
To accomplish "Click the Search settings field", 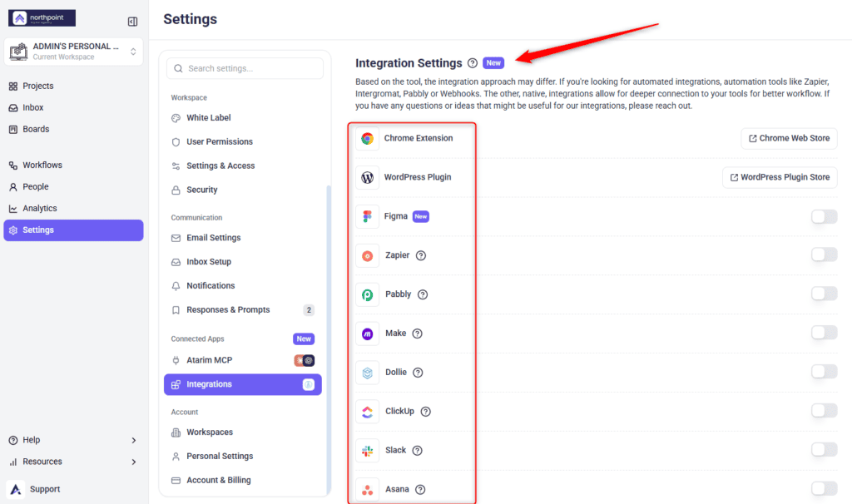I will tap(245, 68).
